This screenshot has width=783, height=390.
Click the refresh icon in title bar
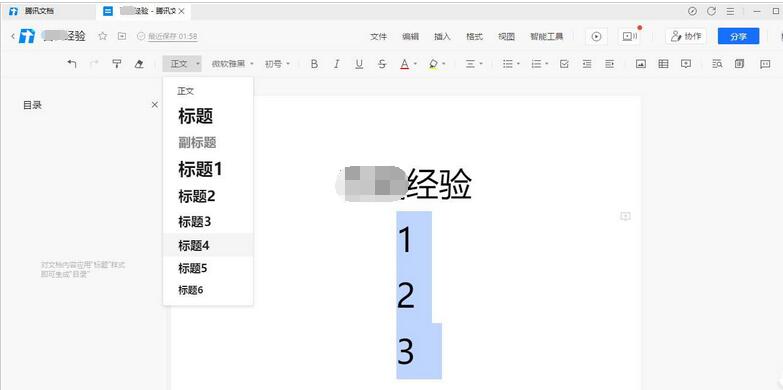(711, 11)
